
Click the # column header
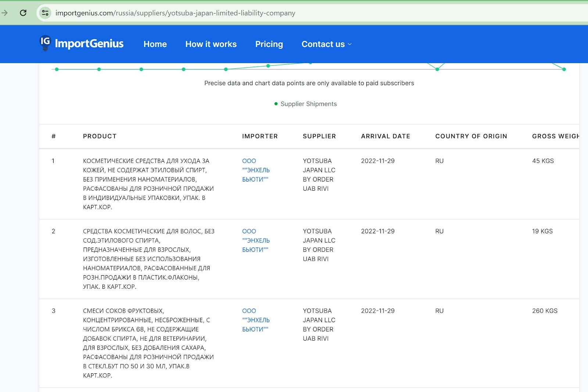pos(54,136)
